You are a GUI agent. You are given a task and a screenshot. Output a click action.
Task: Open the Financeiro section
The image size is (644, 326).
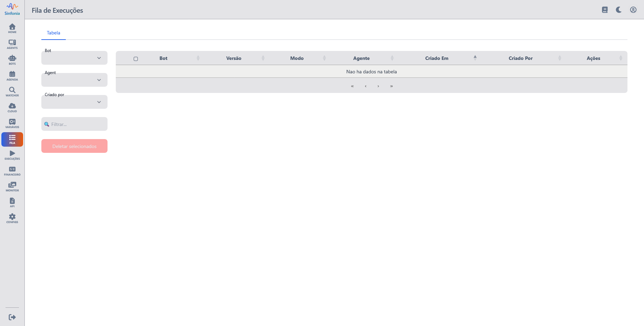click(12, 171)
